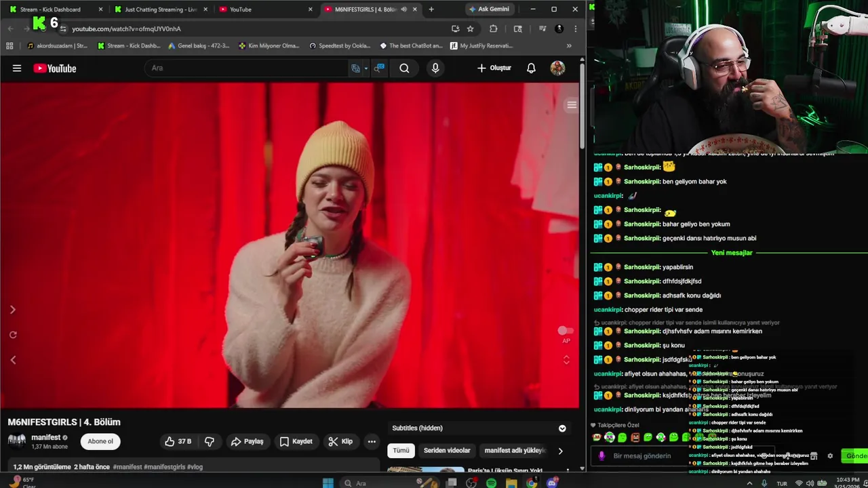Open the taskbar weather widget 65°F
Screen dimensions: 868x488
(22, 482)
